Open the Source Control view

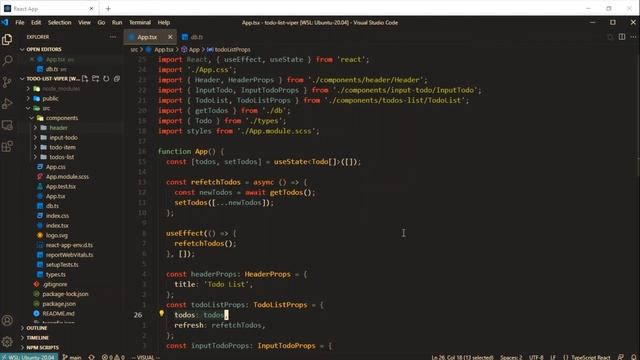click(x=7, y=82)
